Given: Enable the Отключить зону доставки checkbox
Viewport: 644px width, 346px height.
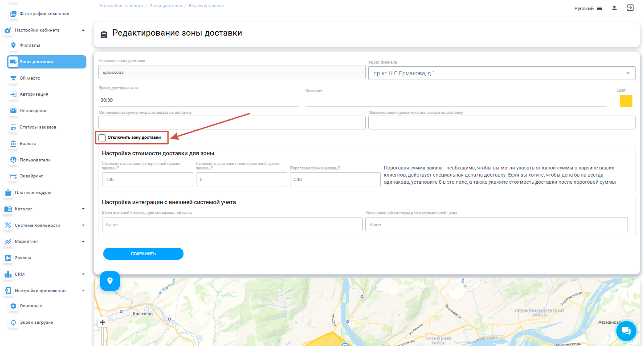Looking at the screenshot, I should coord(102,138).
